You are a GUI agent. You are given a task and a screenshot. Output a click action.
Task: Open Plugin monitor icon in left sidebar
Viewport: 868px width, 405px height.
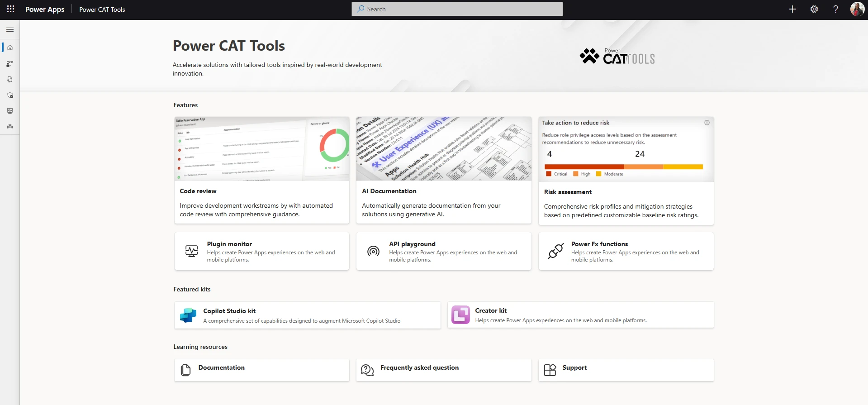click(x=10, y=111)
